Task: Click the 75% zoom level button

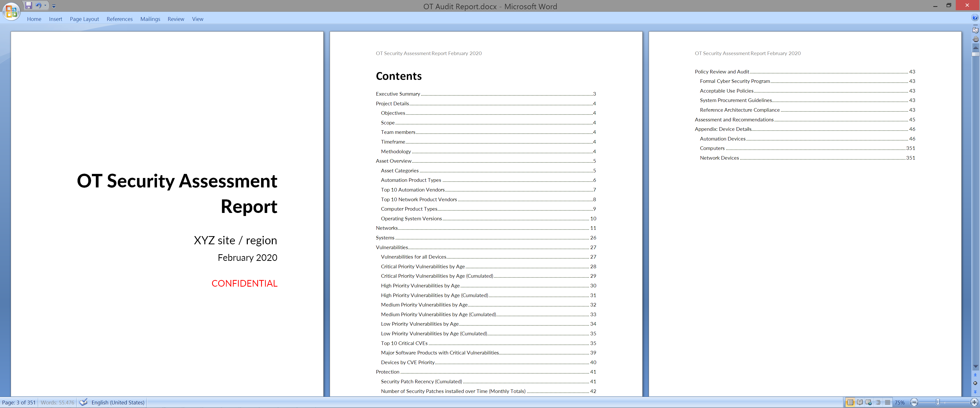Action: click(900, 403)
